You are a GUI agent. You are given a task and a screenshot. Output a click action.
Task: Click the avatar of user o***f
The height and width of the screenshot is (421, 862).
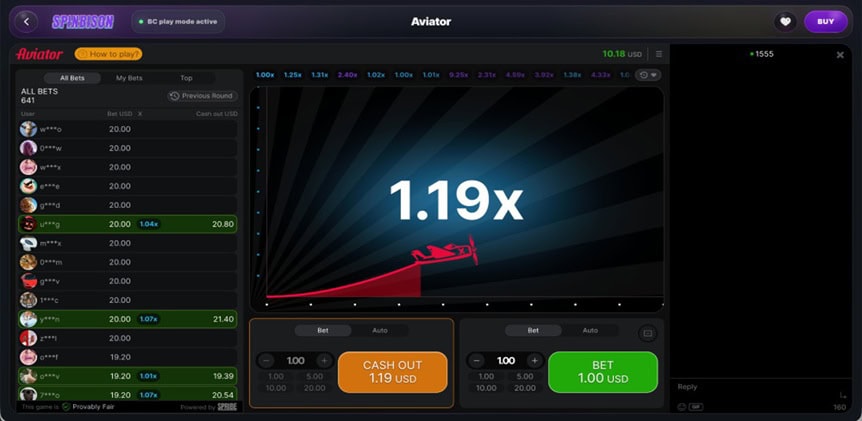click(x=29, y=357)
